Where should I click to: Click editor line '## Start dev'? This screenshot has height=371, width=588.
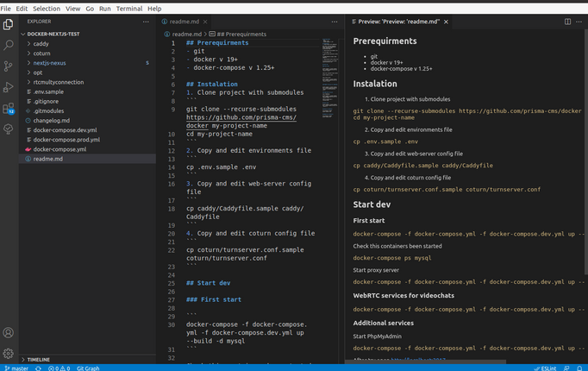tap(208, 283)
